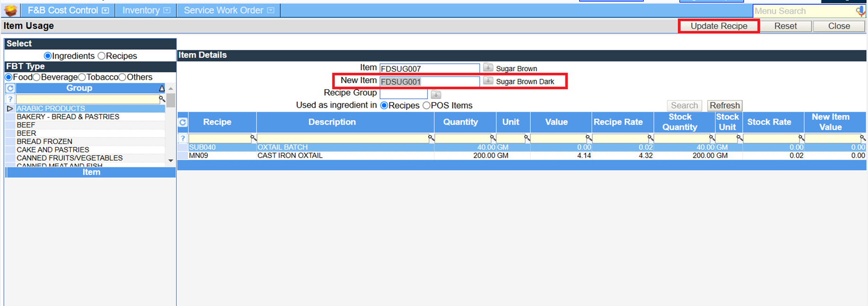
Task: Expand the ARABIC PRODUCTS group row
Action: pyautogui.click(x=10, y=109)
